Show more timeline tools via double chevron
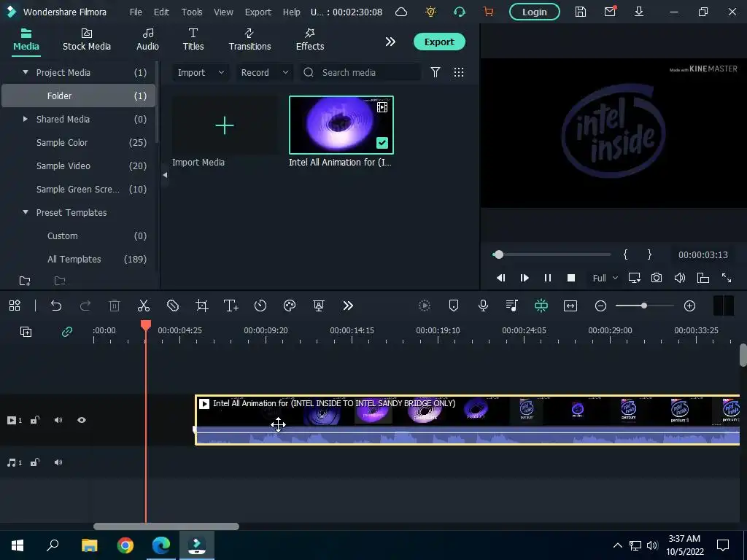The image size is (747, 560). 348,306
